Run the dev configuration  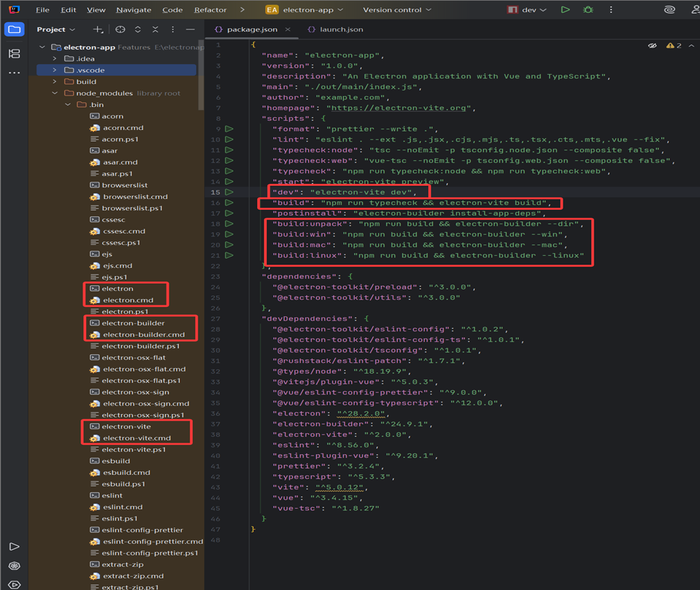click(565, 9)
